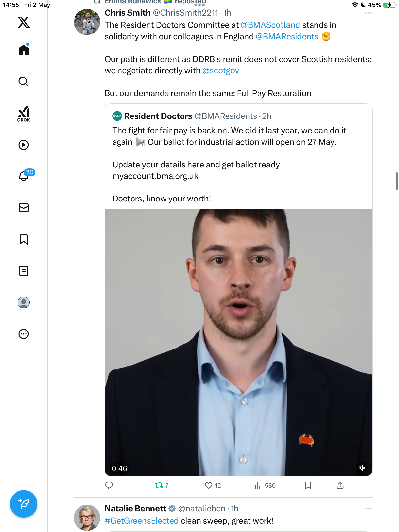Launch the Grok assistant icon
The width and height of the screenshot is (399, 532).
[x=24, y=114]
